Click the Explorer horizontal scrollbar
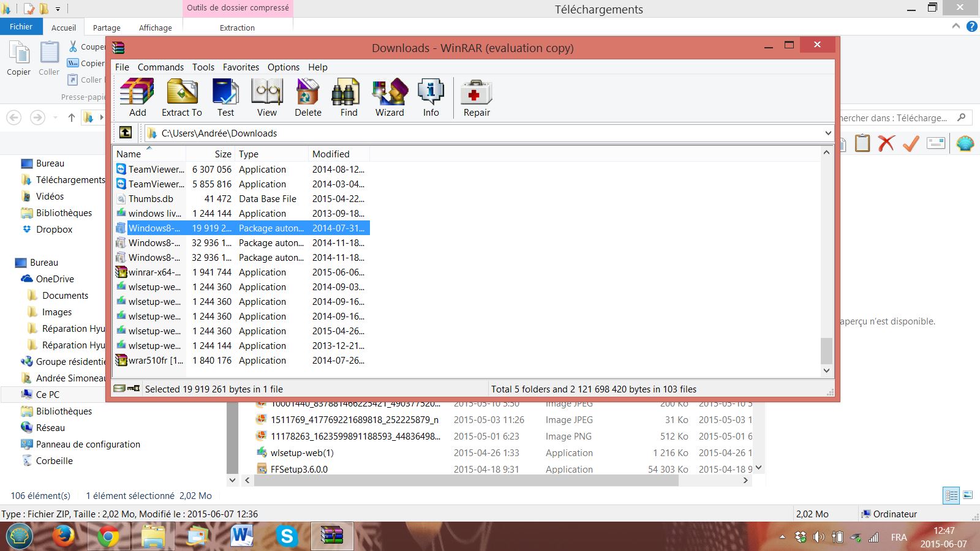 [x=466, y=481]
